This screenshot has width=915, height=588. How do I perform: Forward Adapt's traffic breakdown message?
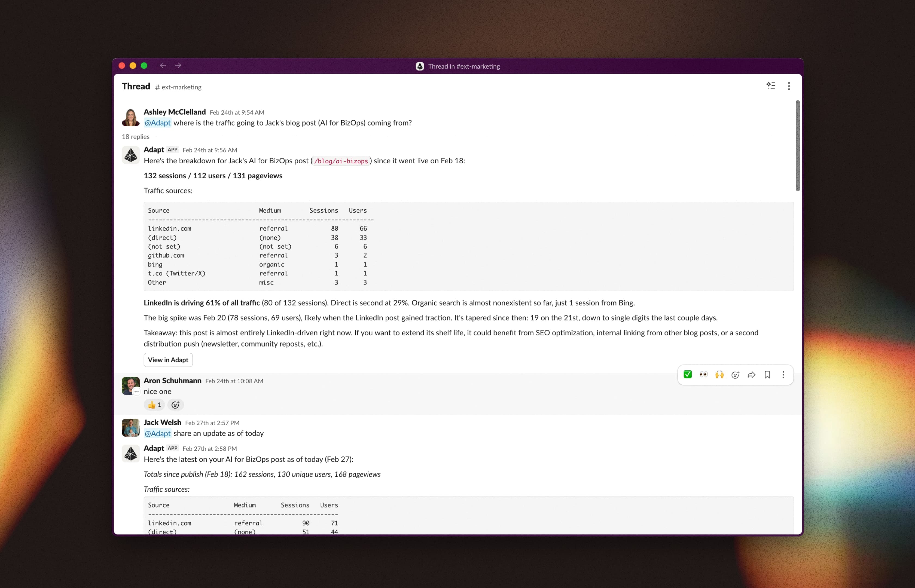point(751,375)
